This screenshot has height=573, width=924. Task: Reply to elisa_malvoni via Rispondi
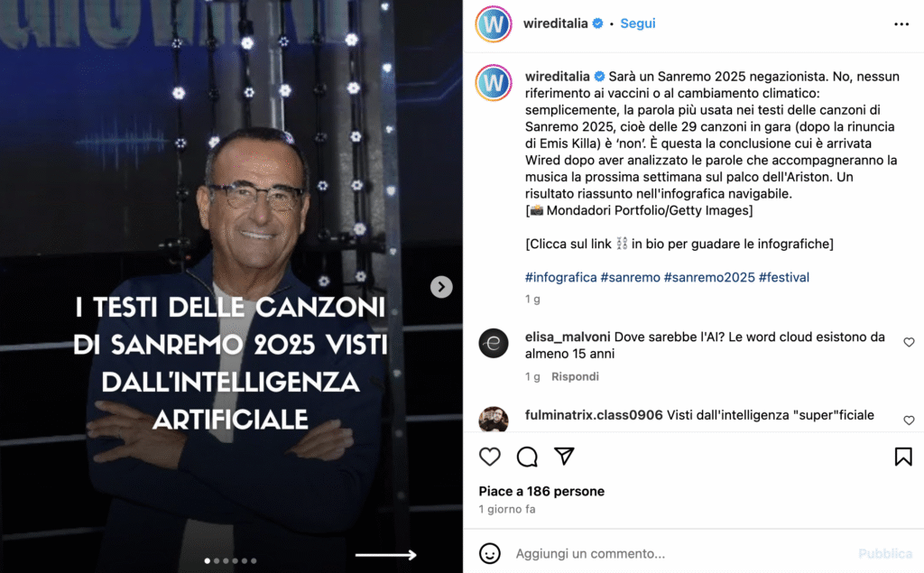[575, 376]
